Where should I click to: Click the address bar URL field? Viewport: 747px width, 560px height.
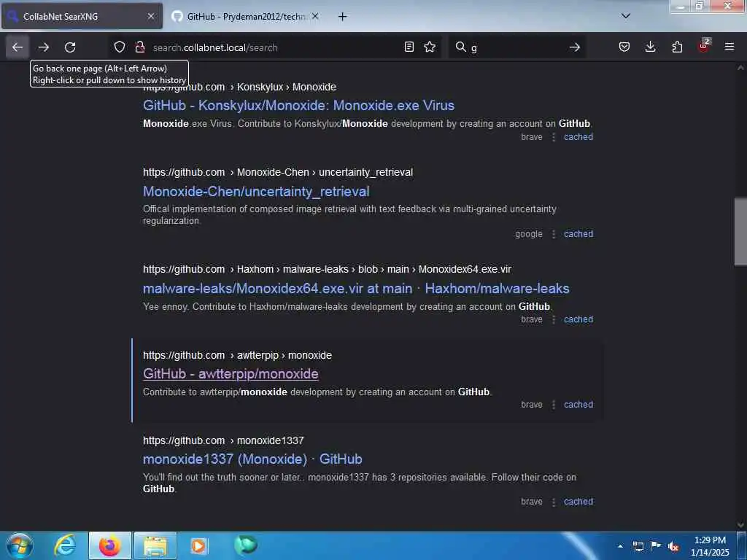274,47
